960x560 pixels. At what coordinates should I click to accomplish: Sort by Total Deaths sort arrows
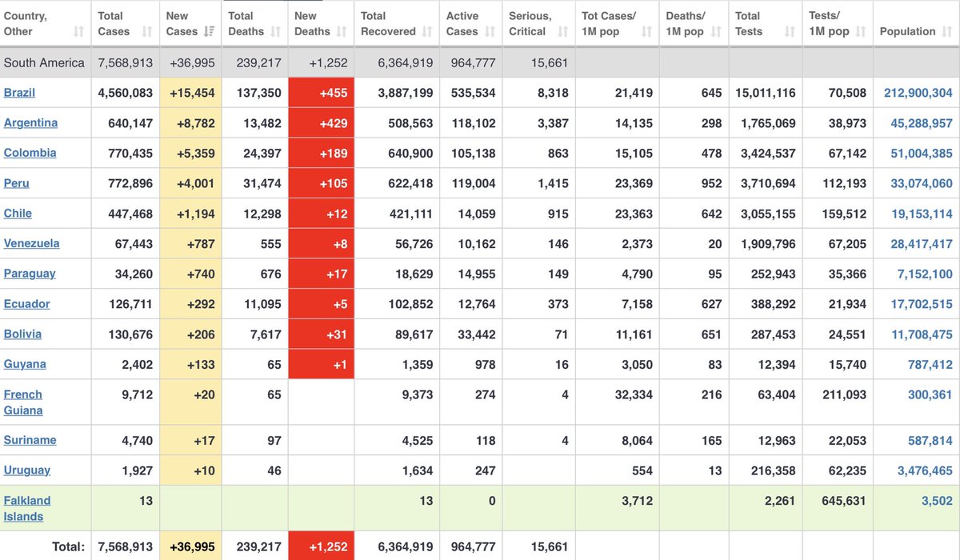point(275,32)
